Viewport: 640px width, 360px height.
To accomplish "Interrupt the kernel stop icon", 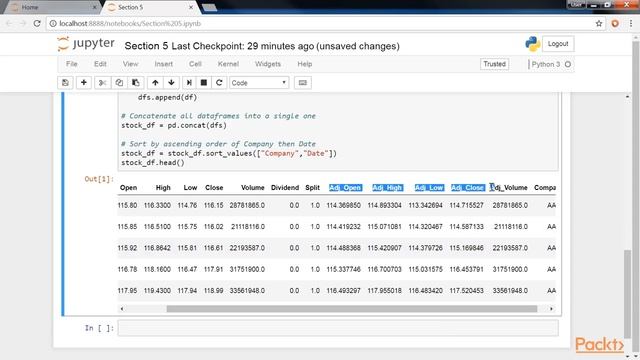I will tap(204, 83).
